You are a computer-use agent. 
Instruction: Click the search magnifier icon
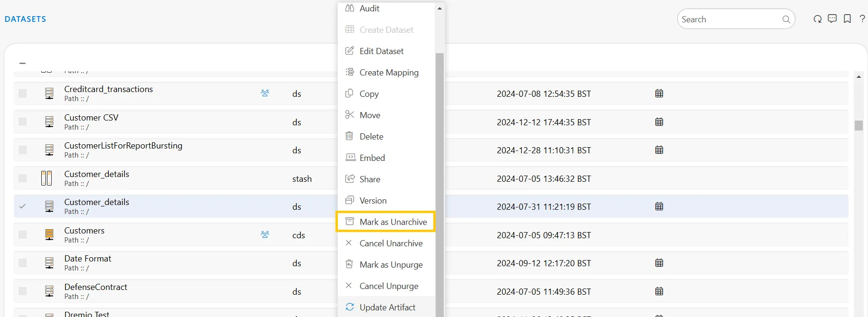(786, 19)
